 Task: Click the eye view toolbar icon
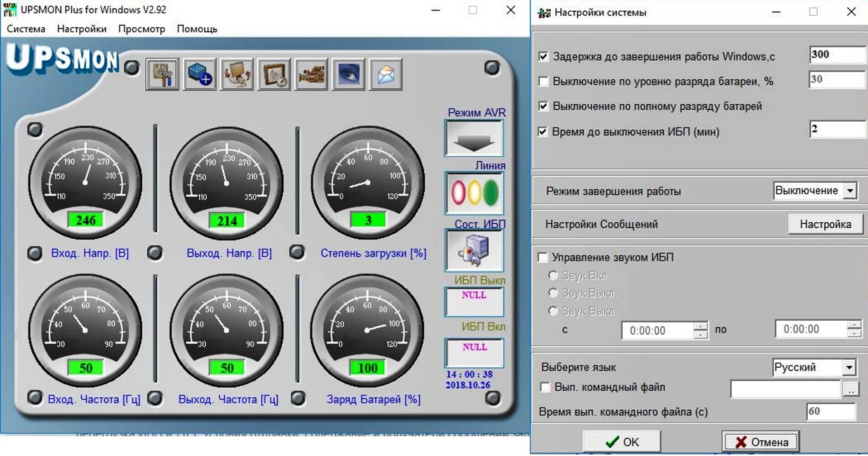[348, 74]
